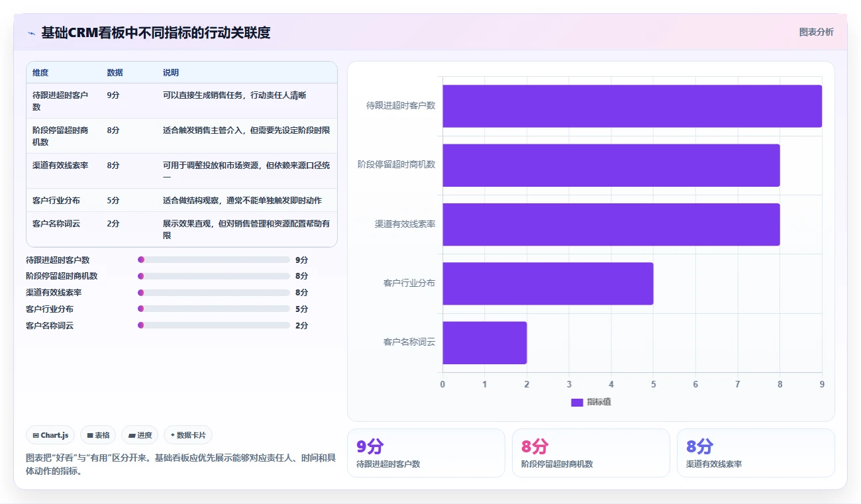Click the 渠道有效线索率 progress bar

(x=214, y=293)
